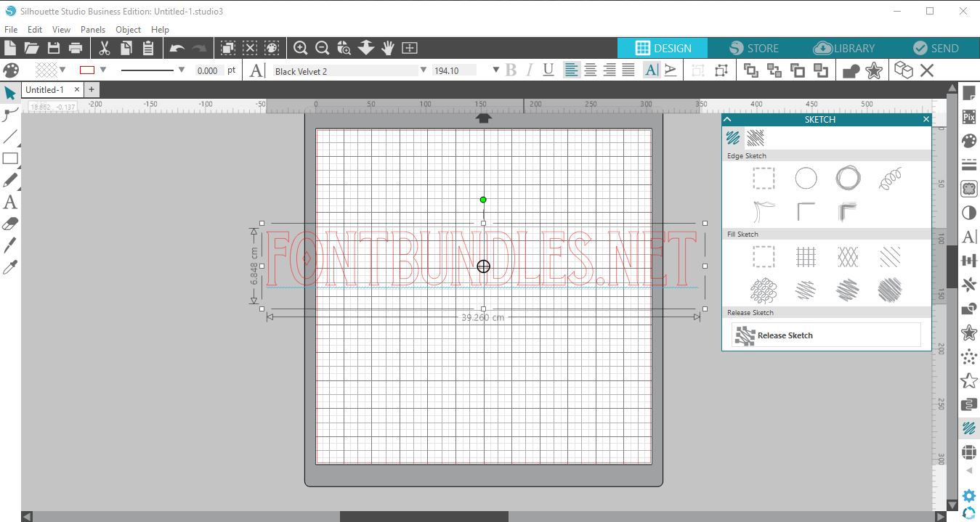Enable right text alignment
This screenshot has height=522, width=980.
click(x=610, y=70)
